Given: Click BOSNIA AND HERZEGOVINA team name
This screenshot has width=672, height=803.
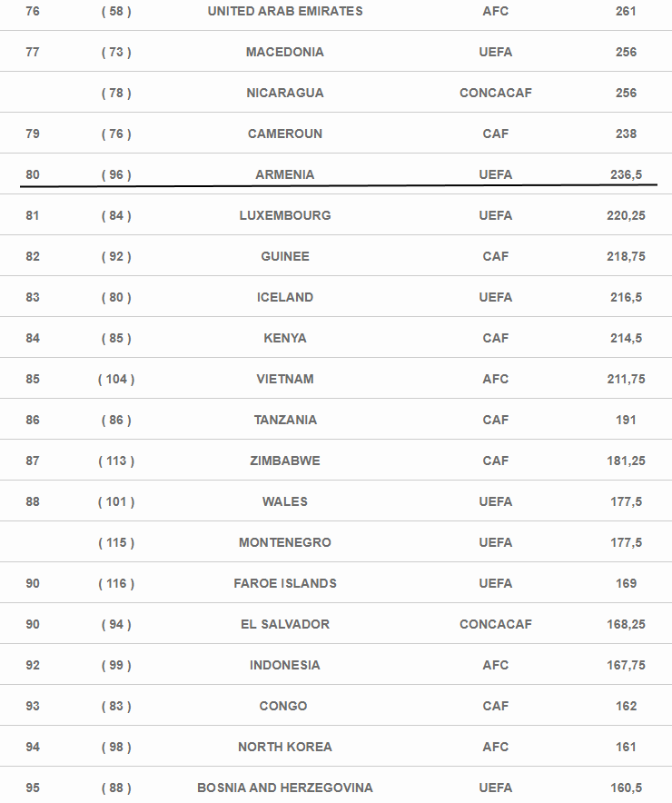Looking at the screenshot, I should (x=285, y=788).
